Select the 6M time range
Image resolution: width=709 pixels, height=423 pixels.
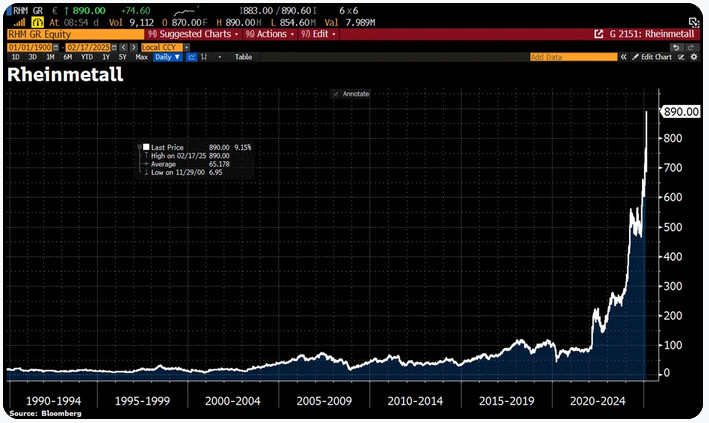click(67, 57)
